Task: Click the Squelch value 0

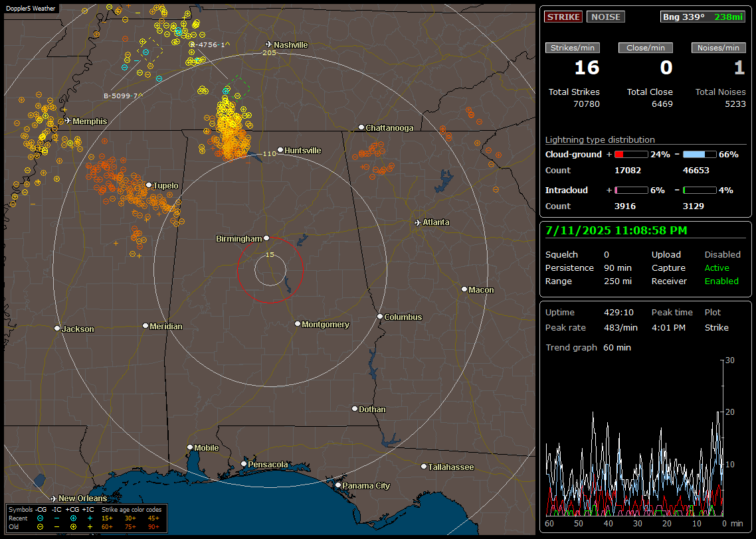Action: click(x=607, y=255)
